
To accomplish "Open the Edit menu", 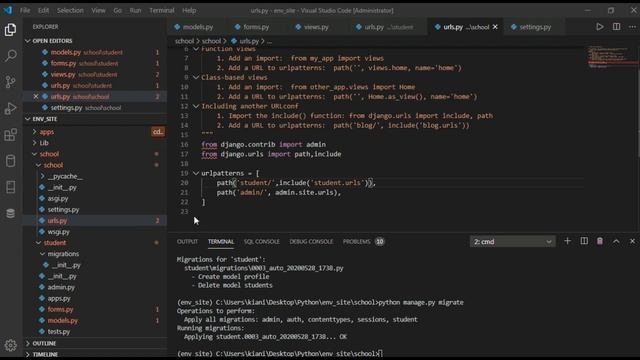I will coord(43,10).
